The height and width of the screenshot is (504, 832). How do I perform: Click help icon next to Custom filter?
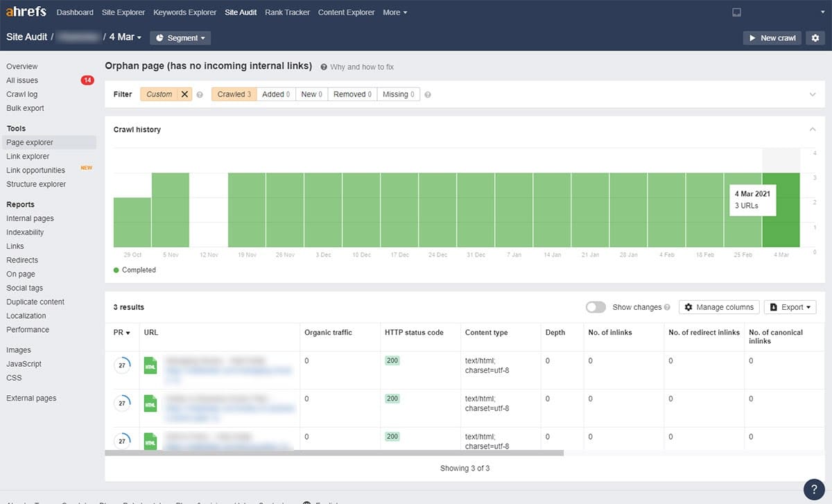pos(200,94)
